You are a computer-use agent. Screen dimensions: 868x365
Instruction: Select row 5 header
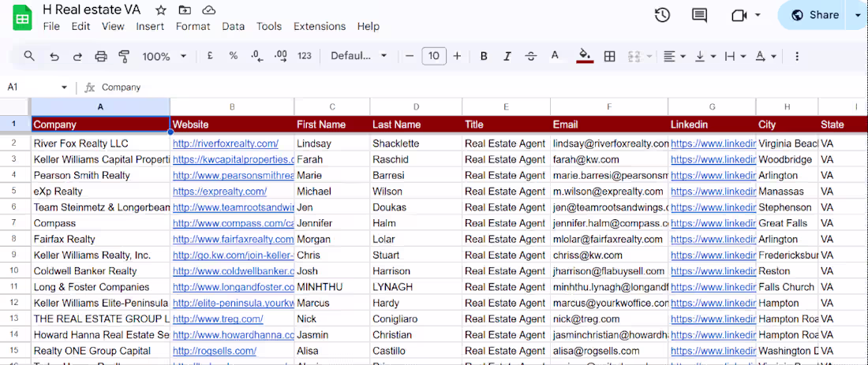[14, 192]
